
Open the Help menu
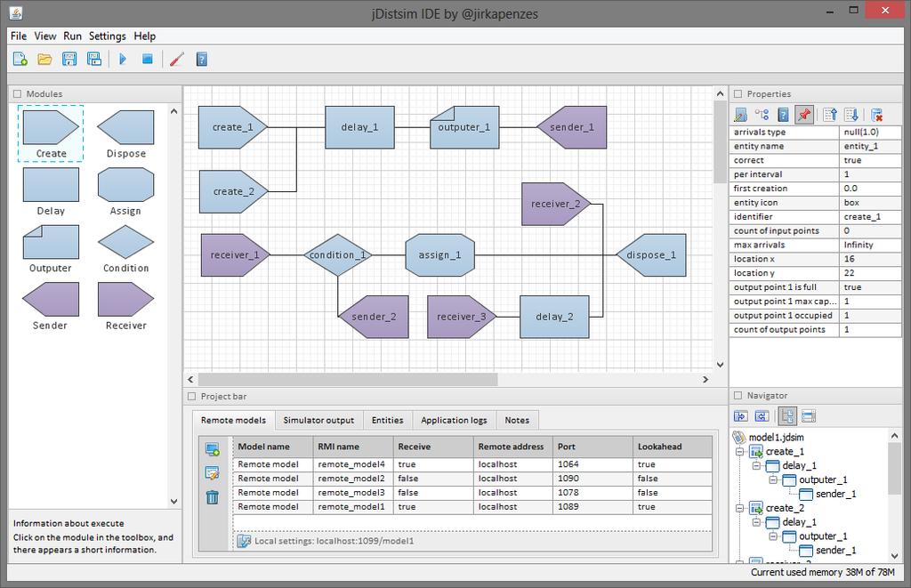coord(145,36)
